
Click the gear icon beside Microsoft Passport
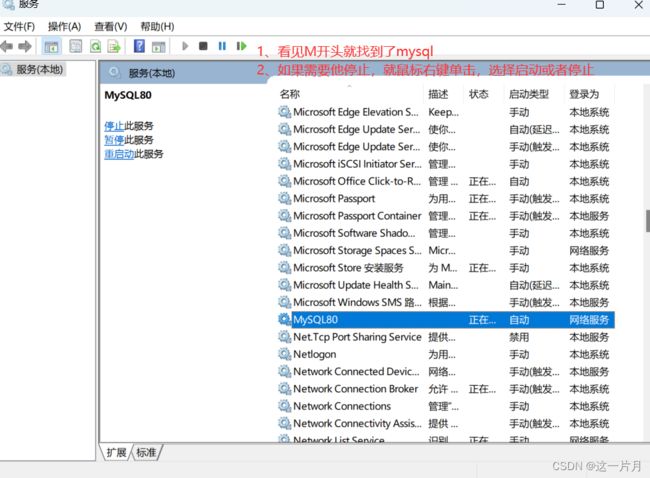pos(284,198)
